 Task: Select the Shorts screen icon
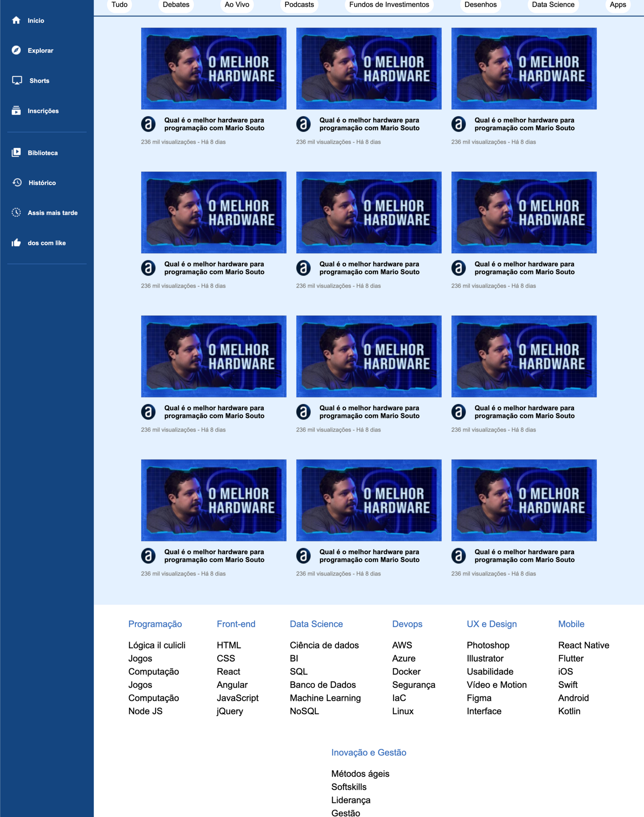pos(17,80)
